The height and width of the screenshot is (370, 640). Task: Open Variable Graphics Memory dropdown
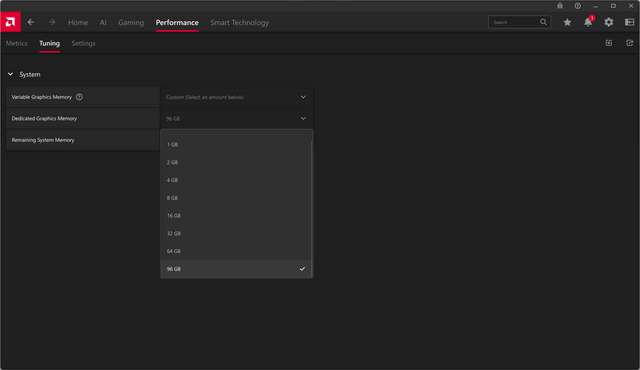[x=237, y=97]
